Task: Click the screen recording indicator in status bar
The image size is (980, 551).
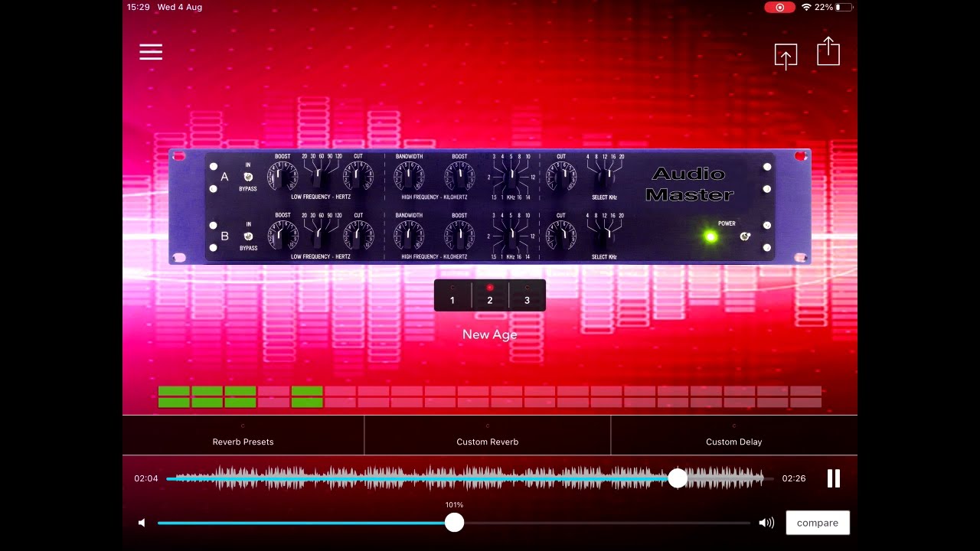Action: tap(779, 7)
